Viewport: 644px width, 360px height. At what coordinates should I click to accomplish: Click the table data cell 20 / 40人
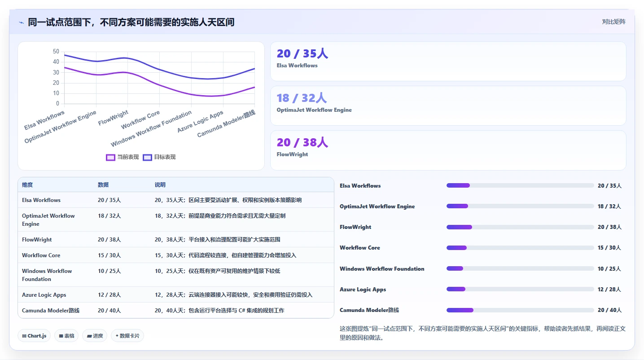110,311
